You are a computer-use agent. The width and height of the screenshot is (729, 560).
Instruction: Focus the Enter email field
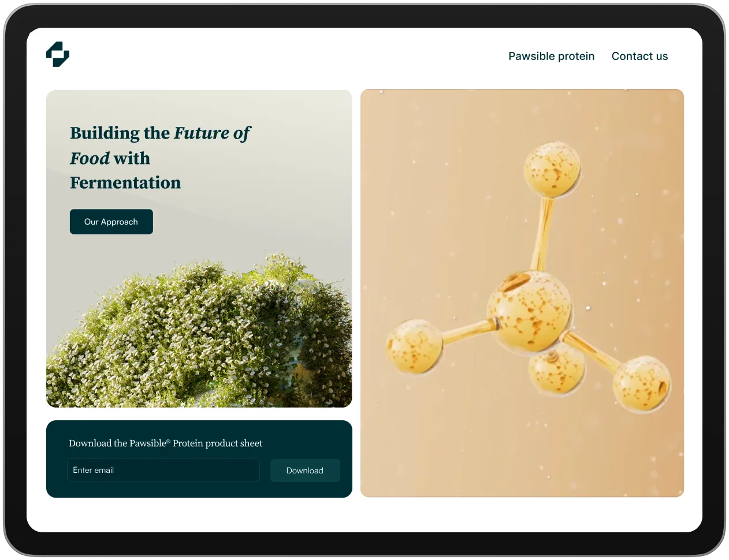(x=163, y=470)
